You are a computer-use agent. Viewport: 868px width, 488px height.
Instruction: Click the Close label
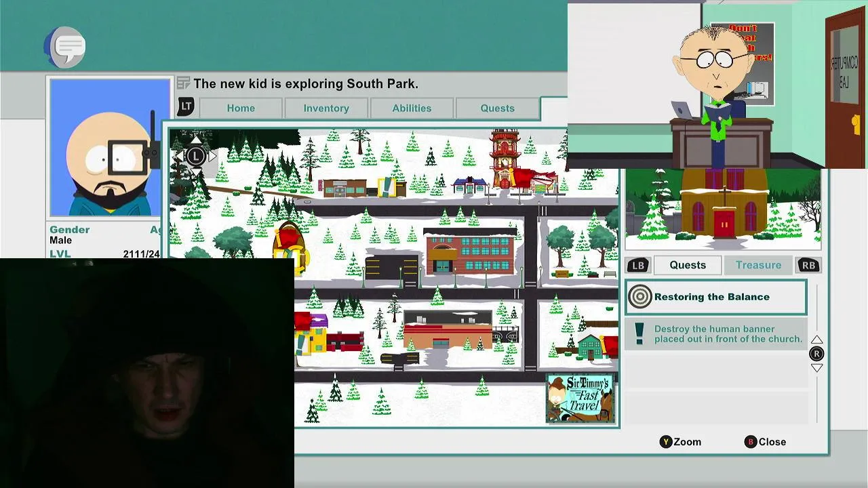coord(772,442)
